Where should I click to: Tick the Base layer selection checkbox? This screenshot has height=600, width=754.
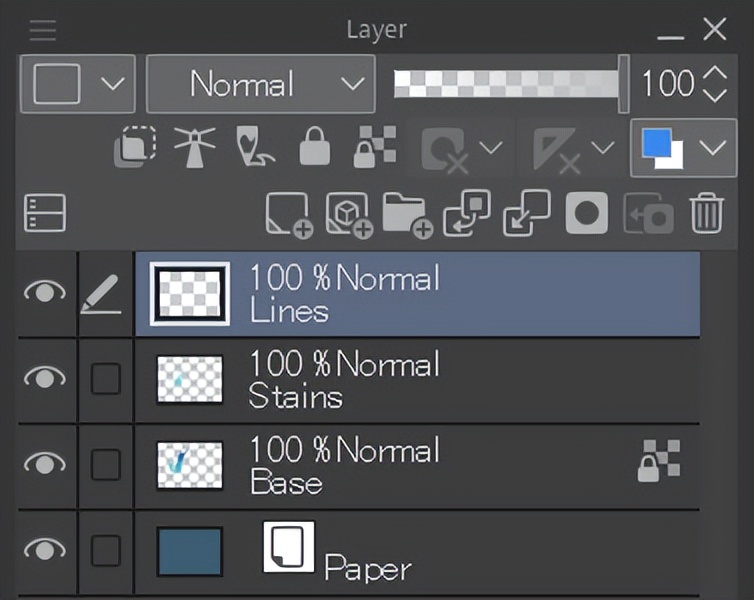(x=105, y=464)
